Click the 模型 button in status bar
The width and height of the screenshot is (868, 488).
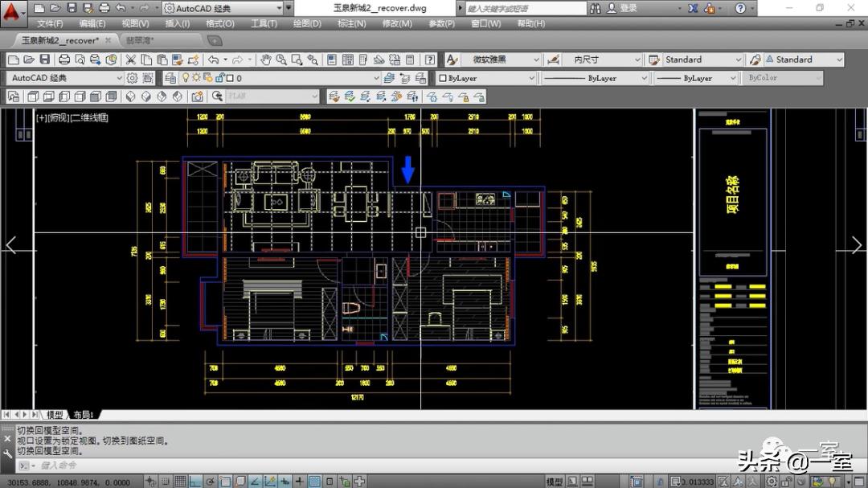tap(555, 482)
